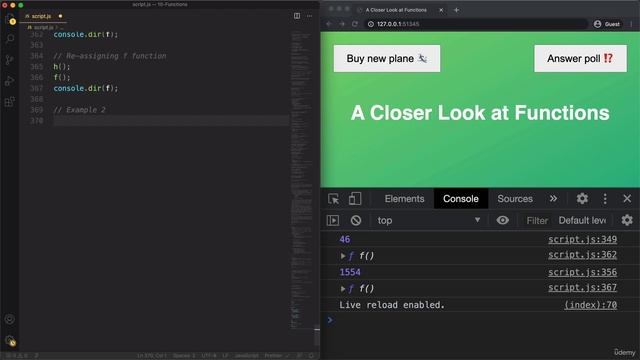Click the A Closer Look at Functions heading
Screen dimensions: 640x360
point(480,113)
